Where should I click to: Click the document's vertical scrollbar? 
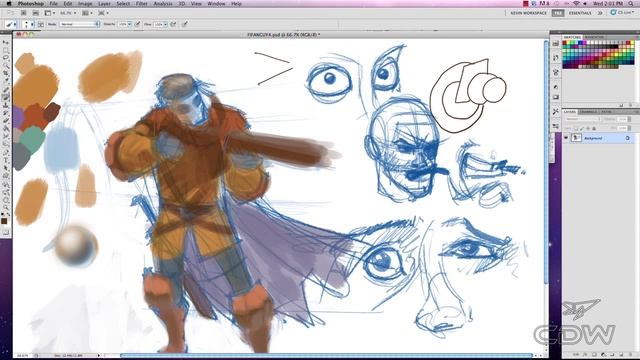tap(546, 163)
